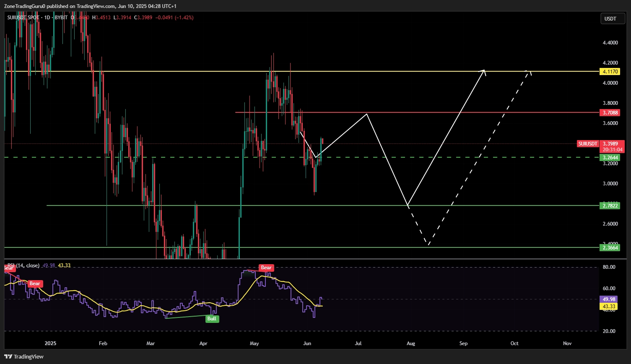Click the 3.0000 price axis tick
The image size is (631, 364).
coord(610,184)
